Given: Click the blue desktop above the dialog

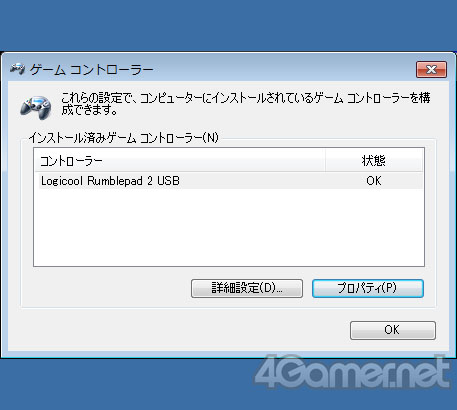Looking at the screenshot, I should 228,25.
